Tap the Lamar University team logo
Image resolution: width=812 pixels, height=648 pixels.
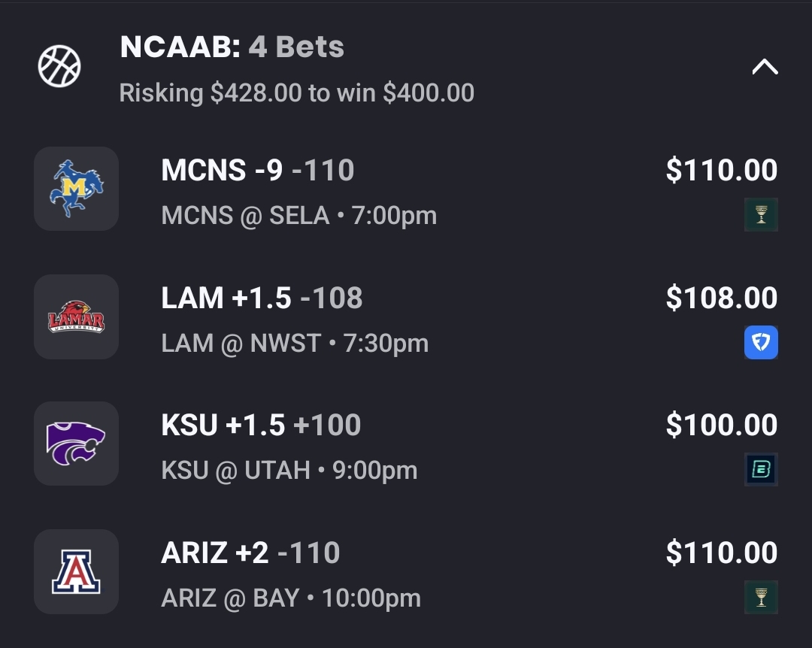(77, 316)
